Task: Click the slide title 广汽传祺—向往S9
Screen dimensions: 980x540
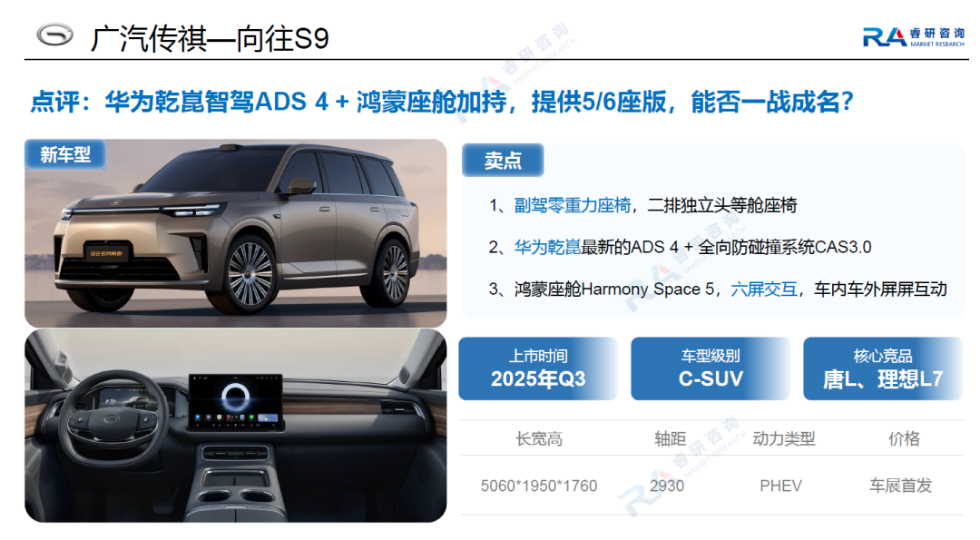Action: tap(210, 39)
